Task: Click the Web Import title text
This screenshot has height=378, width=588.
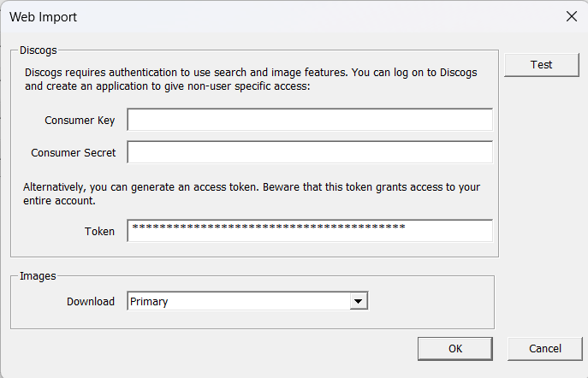Action: pyautogui.click(x=43, y=17)
